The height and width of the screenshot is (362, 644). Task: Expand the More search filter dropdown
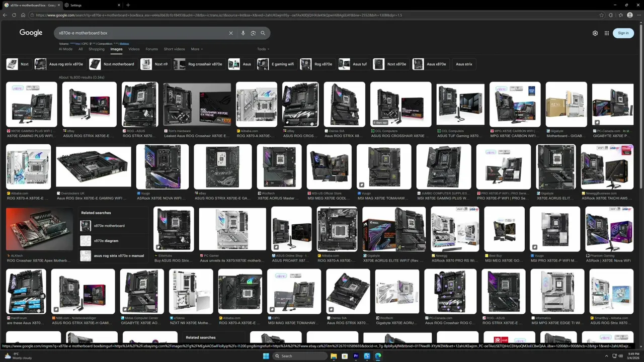pyautogui.click(x=197, y=49)
